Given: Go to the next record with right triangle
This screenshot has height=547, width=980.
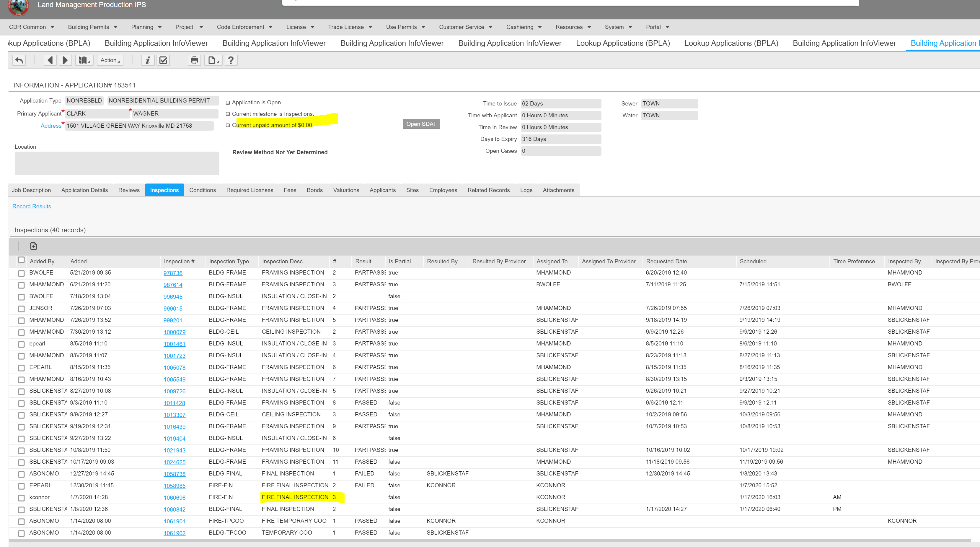Looking at the screenshot, I should tap(65, 60).
